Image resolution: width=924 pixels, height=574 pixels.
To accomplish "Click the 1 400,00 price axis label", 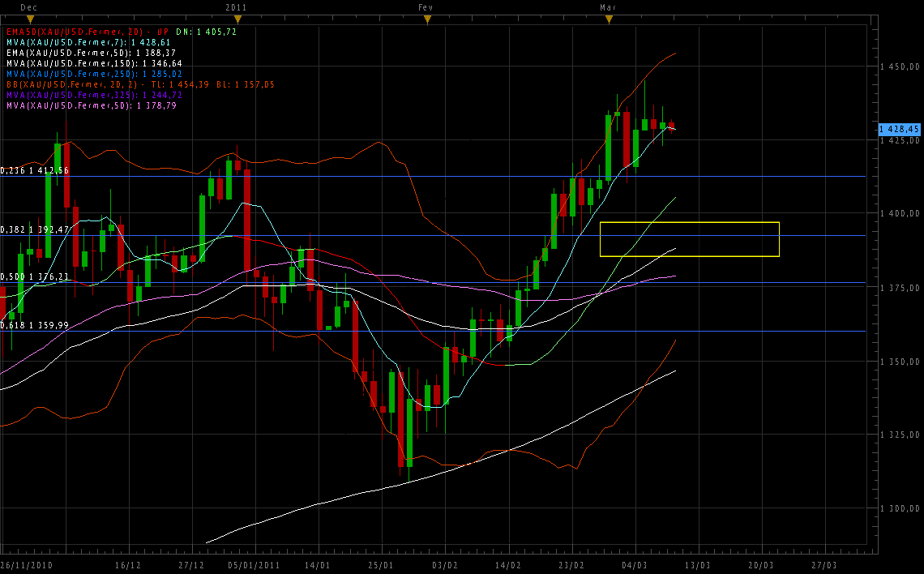I will pyautogui.click(x=900, y=213).
